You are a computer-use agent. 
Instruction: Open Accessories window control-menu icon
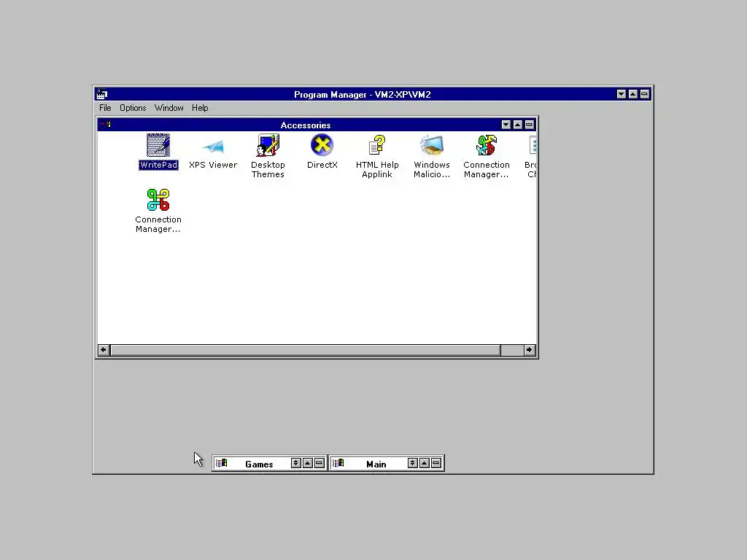coord(105,125)
